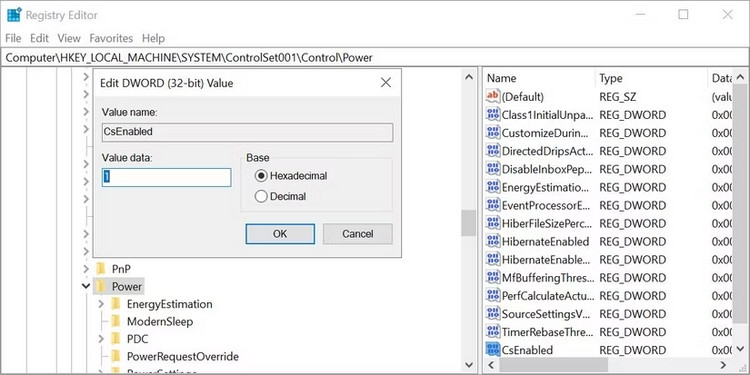The image size is (750, 375).
Task: Select the Decimal base option
Action: 261,196
